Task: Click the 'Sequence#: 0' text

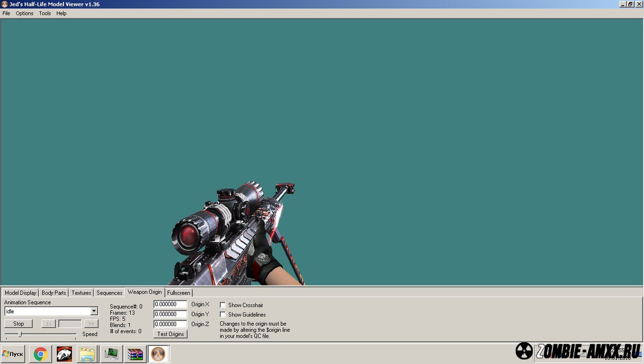Action: click(x=126, y=307)
